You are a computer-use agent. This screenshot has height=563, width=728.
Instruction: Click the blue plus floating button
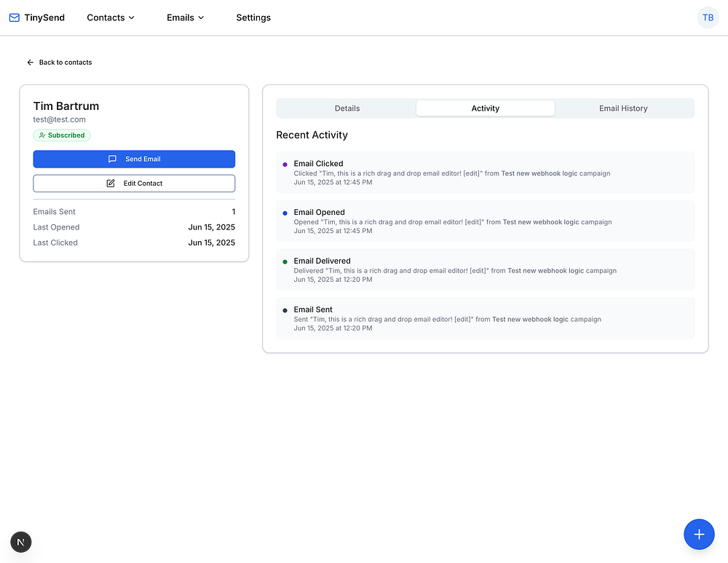point(699,534)
